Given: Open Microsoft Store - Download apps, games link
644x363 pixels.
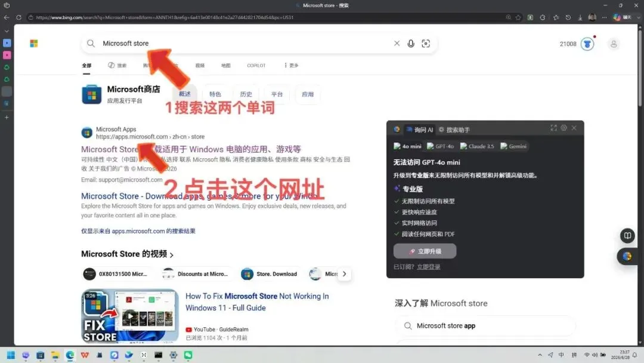Looking at the screenshot, I should [199, 196].
